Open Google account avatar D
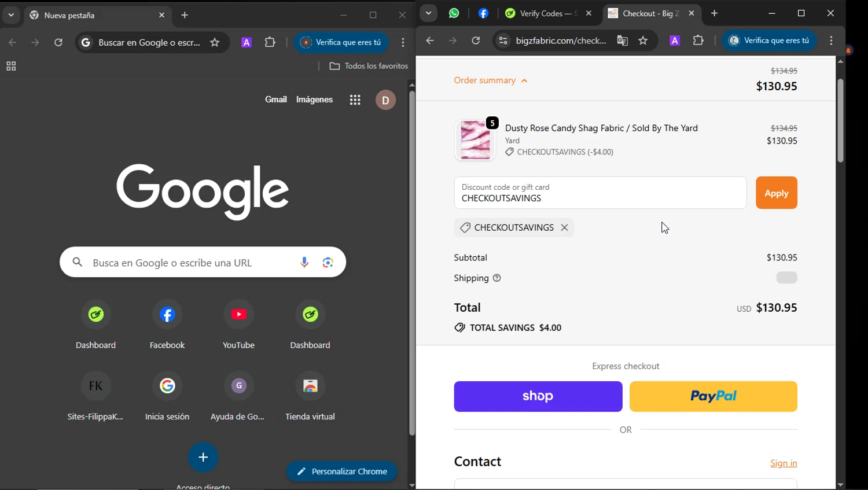 click(x=385, y=100)
